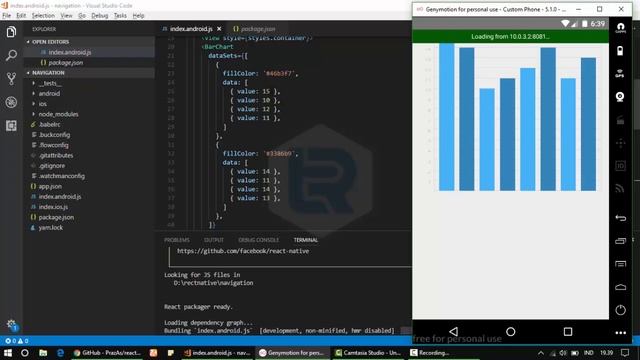The width and height of the screenshot is (640, 360).
Task: Switch to the Output panel tab
Action: [213, 240]
